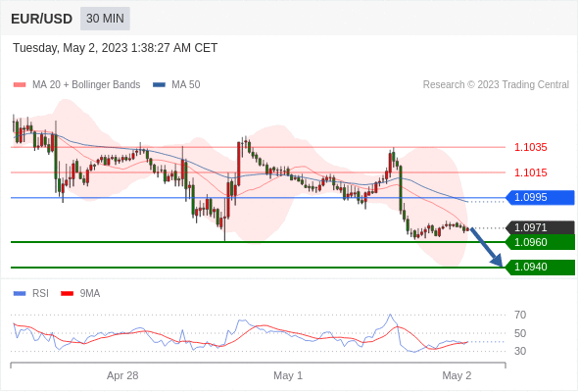Click the 'Apr 28' date axis label
The width and height of the screenshot is (578, 392).
click(x=122, y=375)
